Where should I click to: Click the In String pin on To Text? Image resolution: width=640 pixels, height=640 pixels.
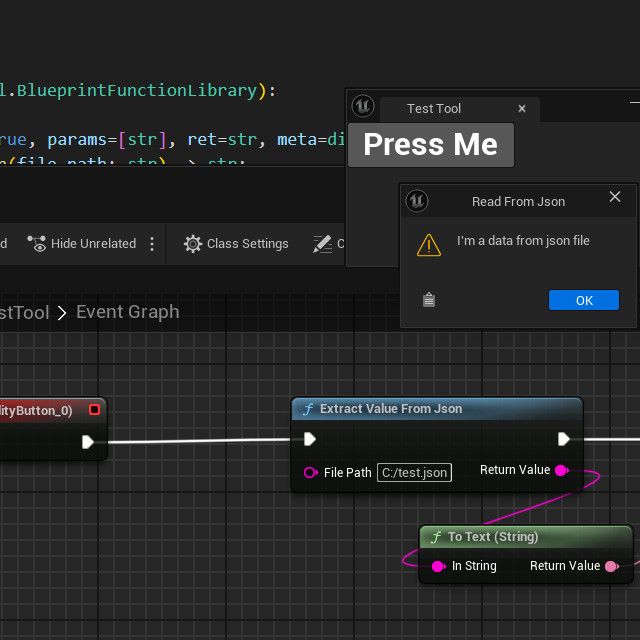click(438, 566)
